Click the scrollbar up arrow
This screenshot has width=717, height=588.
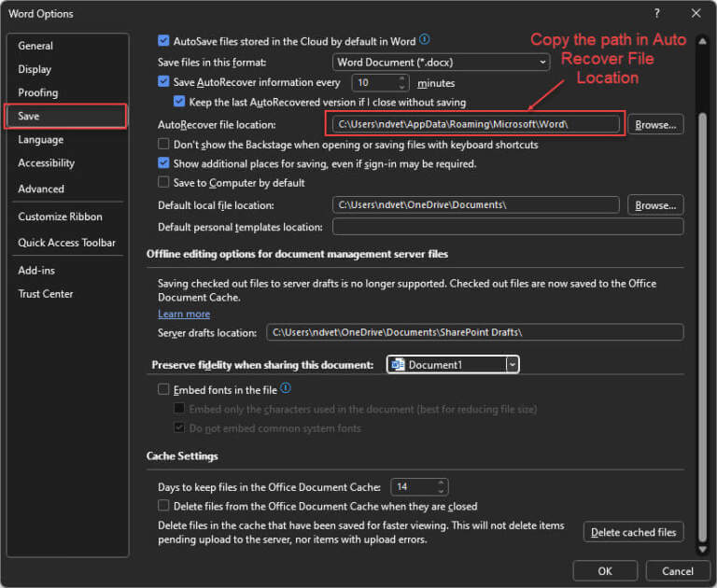[702, 41]
